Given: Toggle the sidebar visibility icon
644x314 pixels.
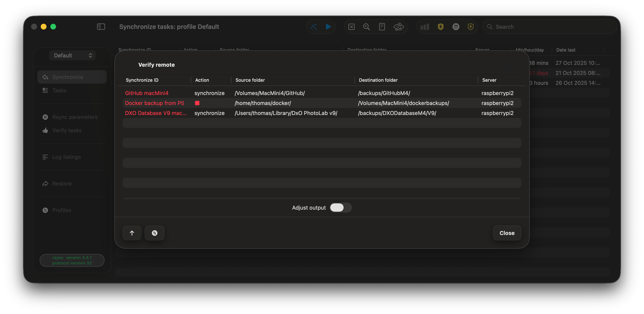Looking at the screenshot, I should [x=101, y=27].
